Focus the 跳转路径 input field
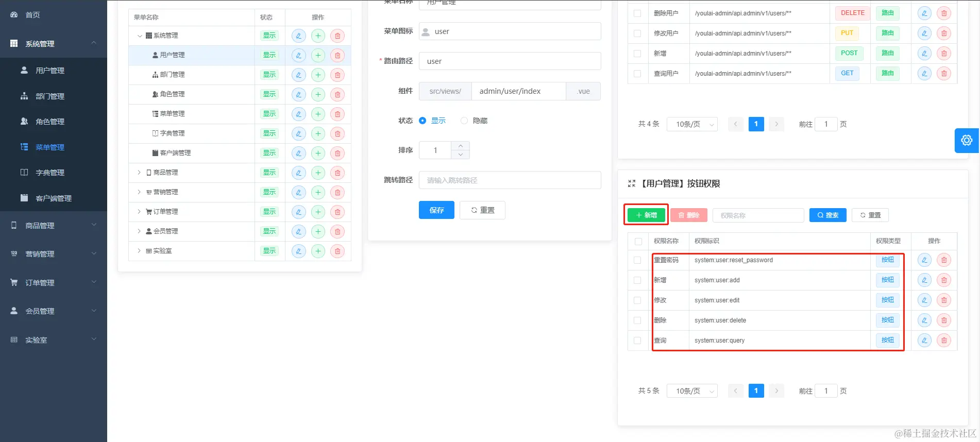The width and height of the screenshot is (980, 442). 510,180
